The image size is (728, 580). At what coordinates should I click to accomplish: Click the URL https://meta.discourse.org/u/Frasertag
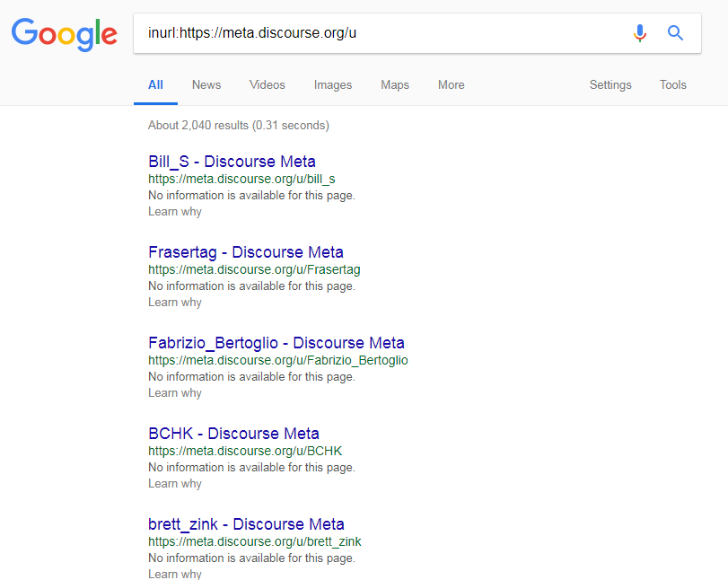254,269
